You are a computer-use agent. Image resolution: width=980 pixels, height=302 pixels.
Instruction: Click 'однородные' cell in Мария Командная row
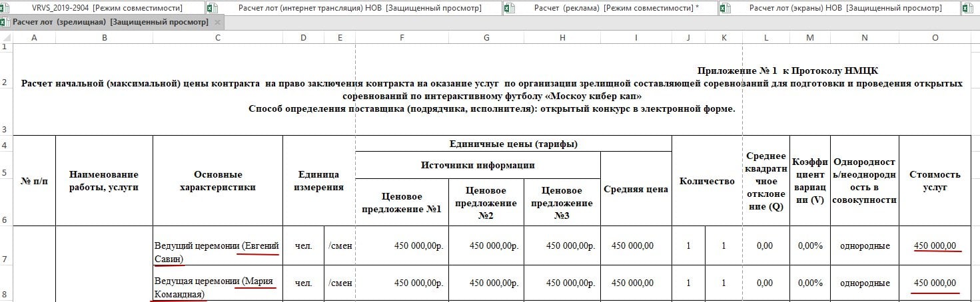865,283
